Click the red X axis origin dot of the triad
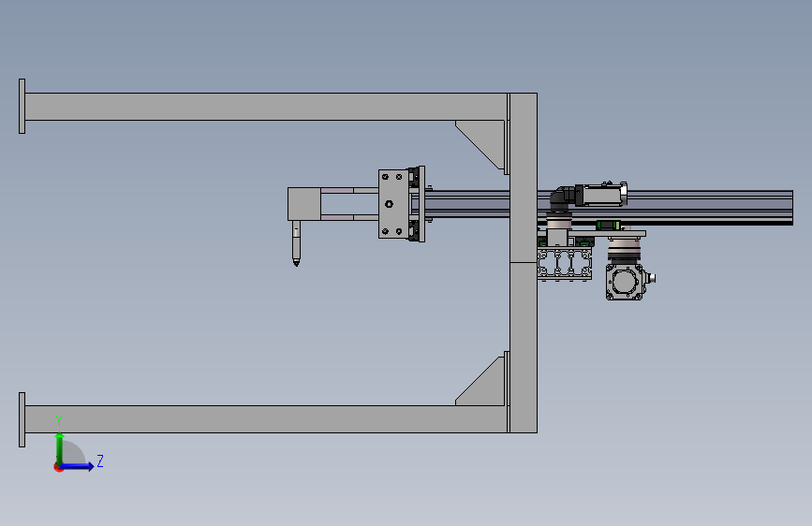 pyautogui.click(x=58, y=468)
